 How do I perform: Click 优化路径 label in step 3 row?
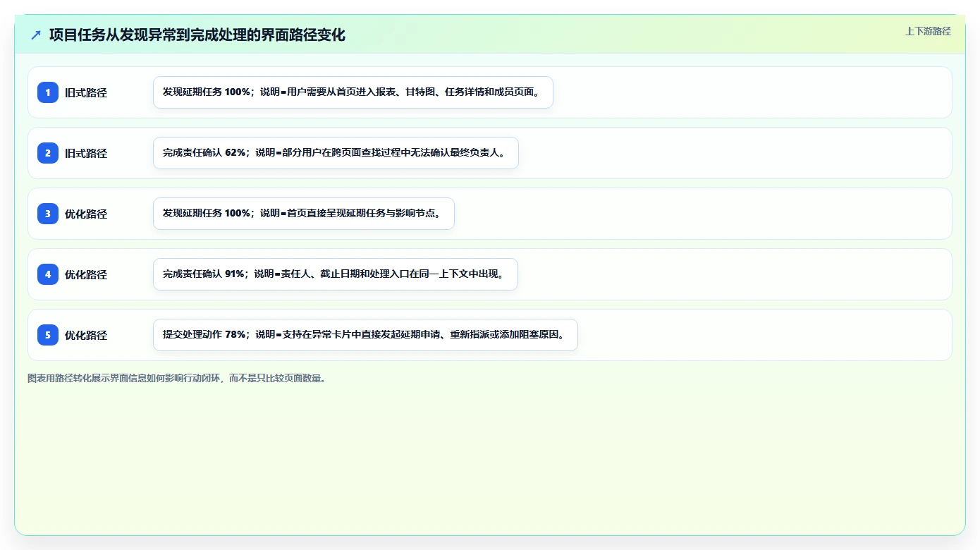point(86,214)
